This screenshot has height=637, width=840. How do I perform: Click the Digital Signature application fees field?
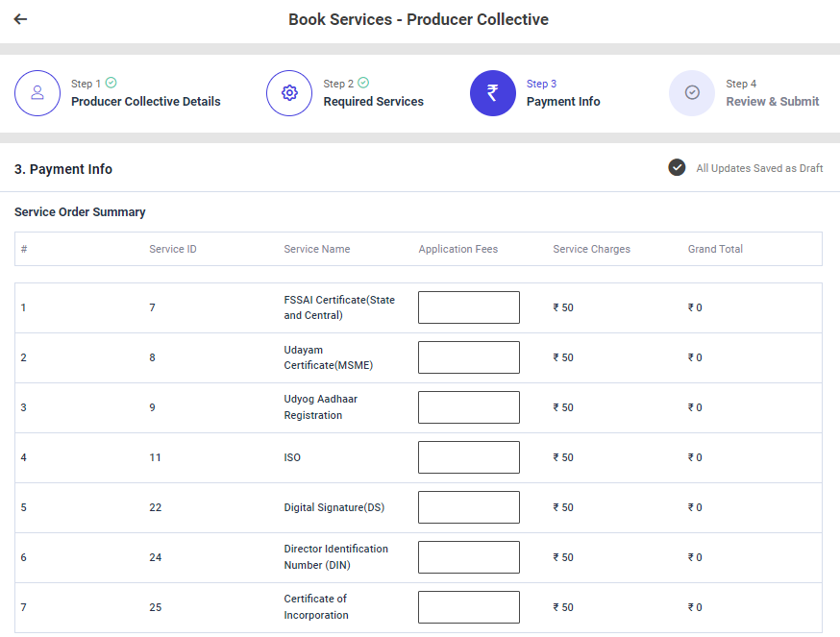click(x=468, y=507)
